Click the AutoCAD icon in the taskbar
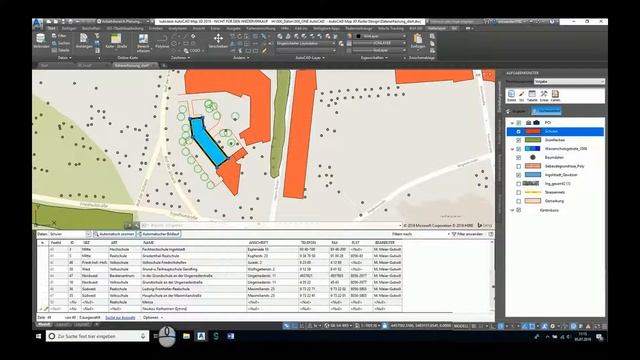 click(201, 336)
